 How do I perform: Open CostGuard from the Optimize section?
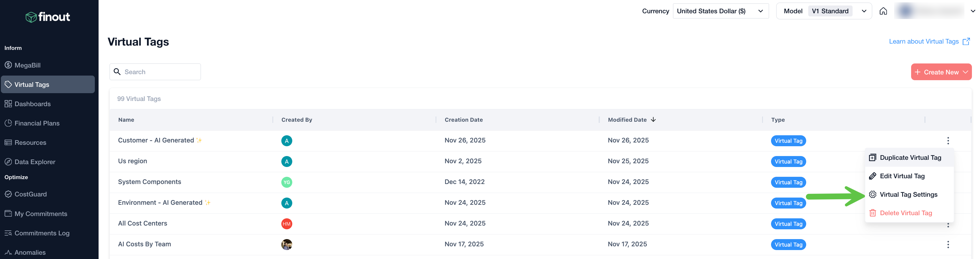click(x=31, y=194)
